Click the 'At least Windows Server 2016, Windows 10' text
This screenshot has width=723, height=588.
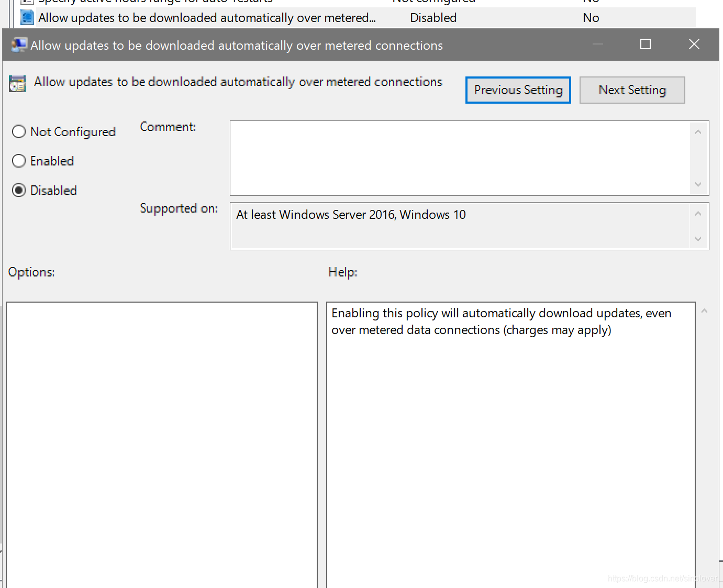[x=351, y=215]
